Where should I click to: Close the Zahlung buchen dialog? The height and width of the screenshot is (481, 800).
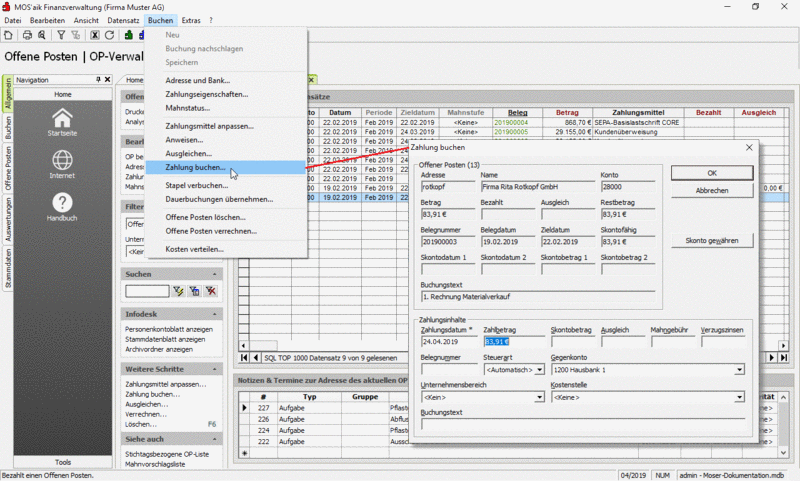tap(749, 147)
